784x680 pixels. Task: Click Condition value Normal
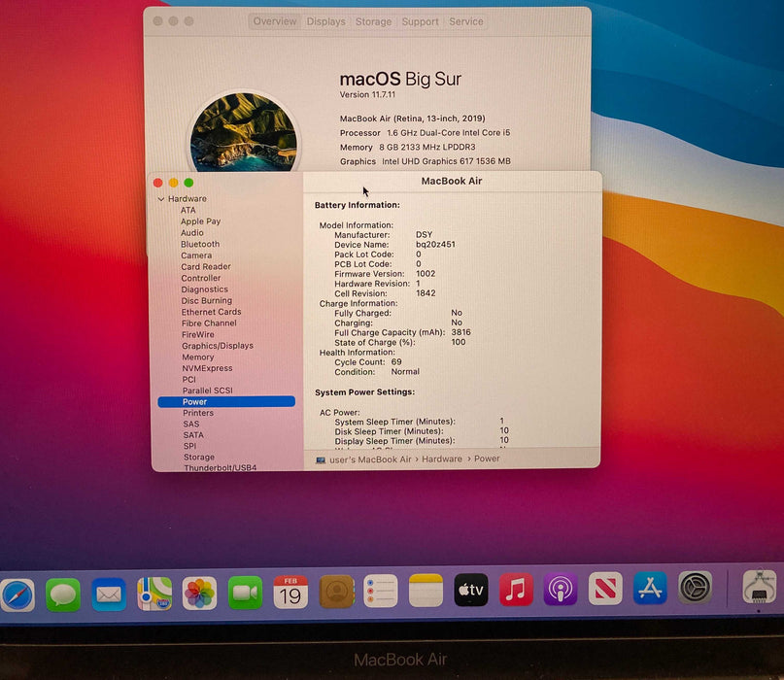tap(405, 371)
